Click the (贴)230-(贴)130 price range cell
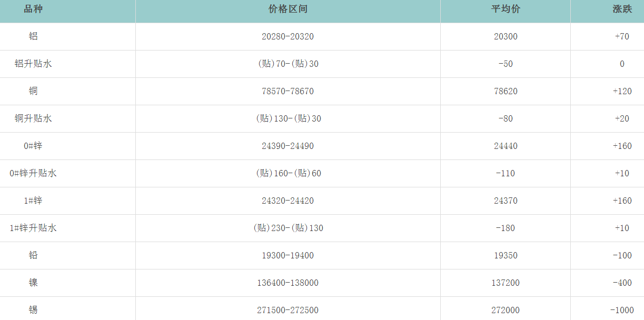Image resolution: width=644 pixels, height=320 pixels. click(x=288, y=228)
